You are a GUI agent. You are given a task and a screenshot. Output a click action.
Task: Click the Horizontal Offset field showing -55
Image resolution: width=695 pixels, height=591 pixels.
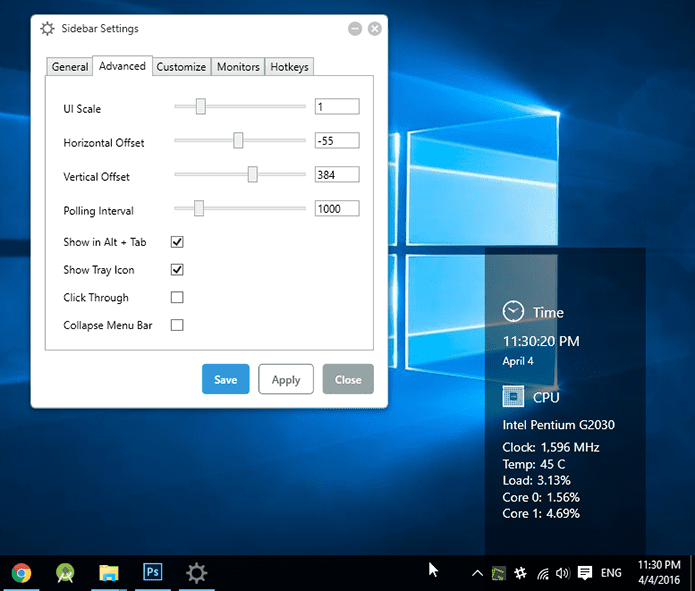tap(337, 141)
